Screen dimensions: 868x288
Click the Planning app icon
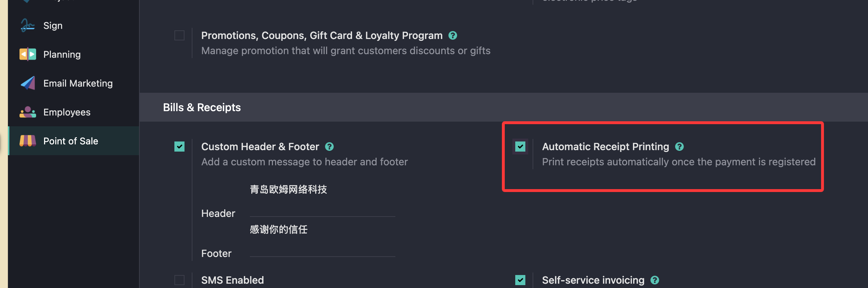[27, 54]
